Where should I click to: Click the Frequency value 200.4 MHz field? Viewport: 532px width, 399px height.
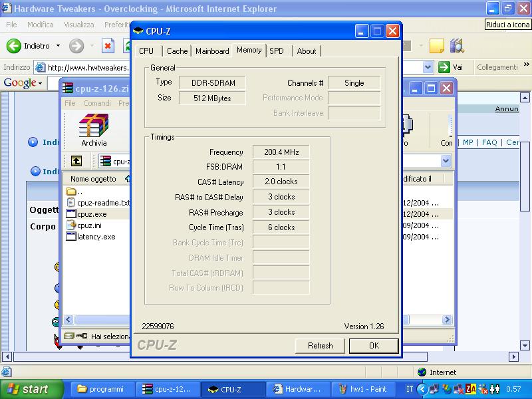pyautogui.click(x=281, y=152)
